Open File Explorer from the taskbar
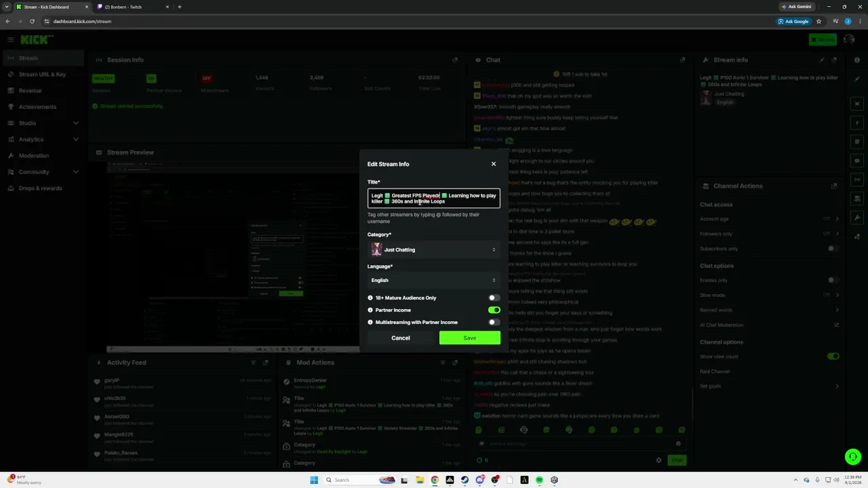The width and height of the screenshot is (868, 488). point(420,481)
